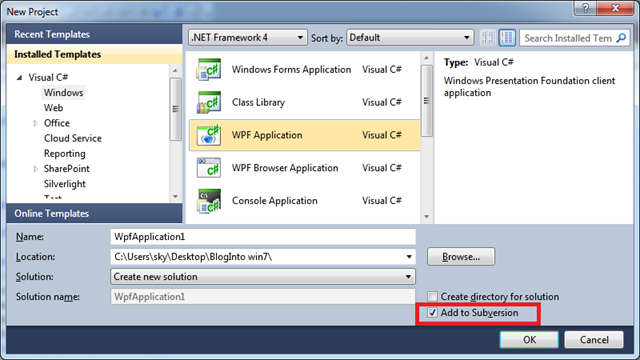
Task: Open the Sort by Default dropdown
Action: click(410, 38)
